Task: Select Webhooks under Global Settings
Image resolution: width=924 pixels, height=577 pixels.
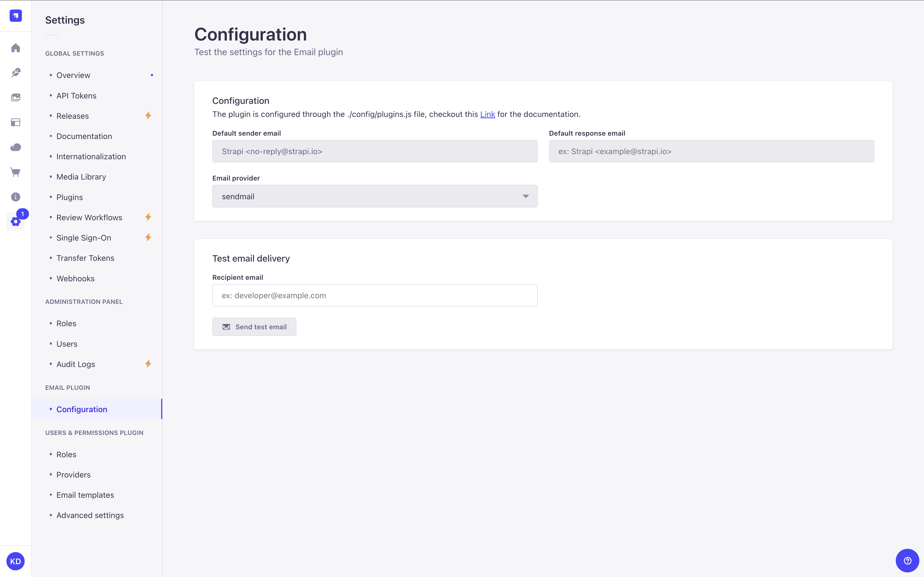Action: (x=75, y=278)
